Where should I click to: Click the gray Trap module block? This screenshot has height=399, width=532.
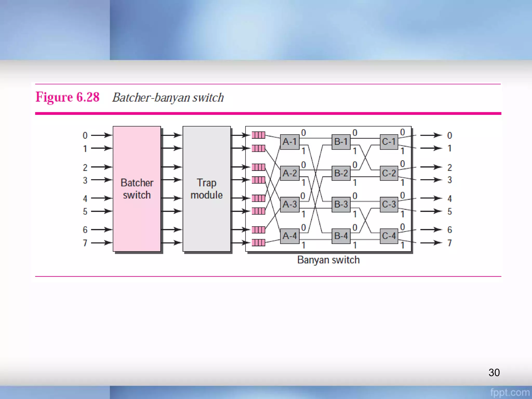pyautogui.click(x=207, y=189)
